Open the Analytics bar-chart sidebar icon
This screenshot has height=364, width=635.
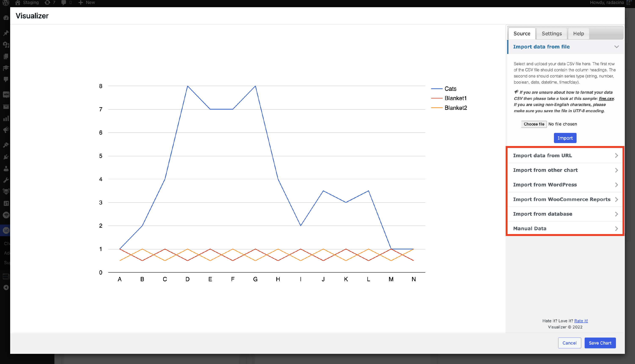[6, 119]
